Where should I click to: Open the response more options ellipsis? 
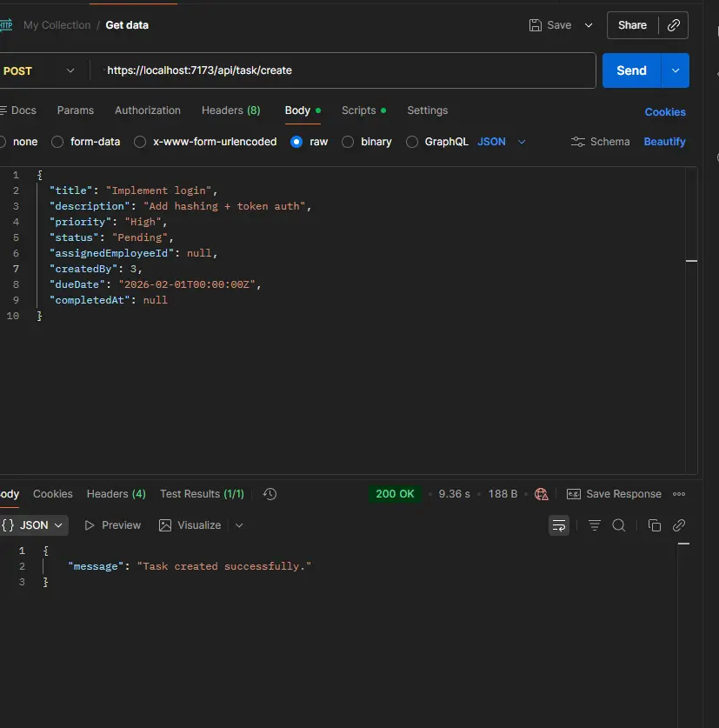pos(679,494)
